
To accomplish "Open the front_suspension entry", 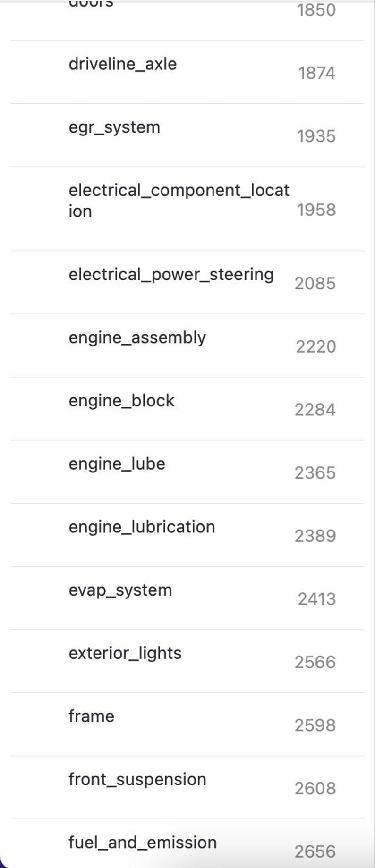I will (137, 780).
